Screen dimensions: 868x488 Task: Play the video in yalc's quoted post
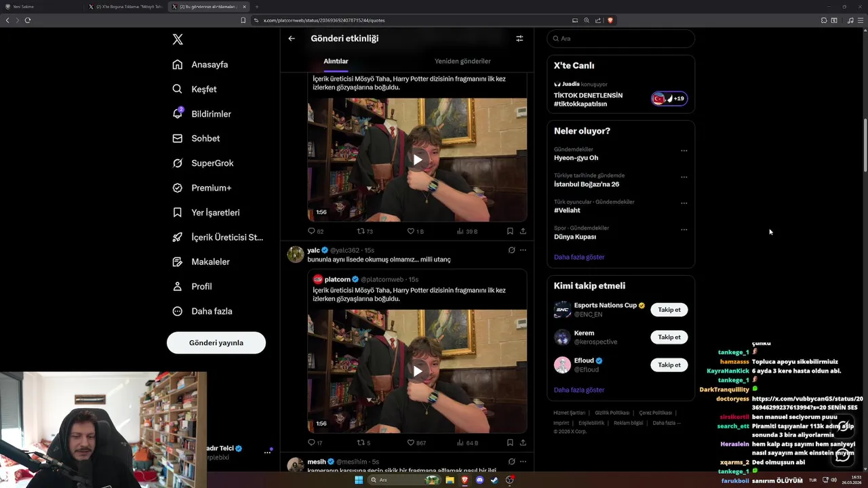(418, 371)
